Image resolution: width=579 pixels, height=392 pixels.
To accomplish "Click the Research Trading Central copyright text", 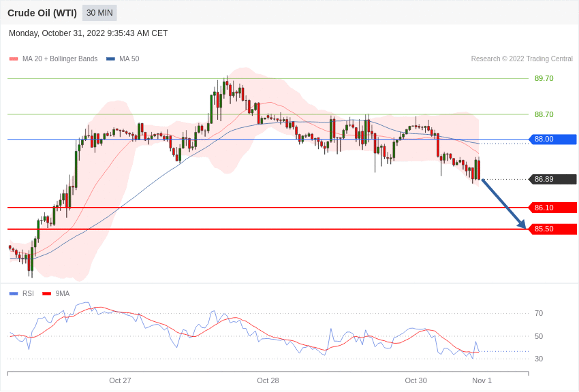I will (x=522, y=59).
